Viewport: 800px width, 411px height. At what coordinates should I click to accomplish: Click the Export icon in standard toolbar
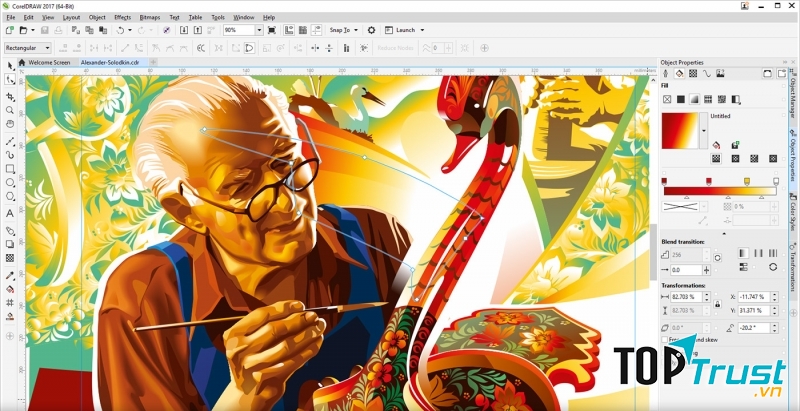(x=198, y=30)
